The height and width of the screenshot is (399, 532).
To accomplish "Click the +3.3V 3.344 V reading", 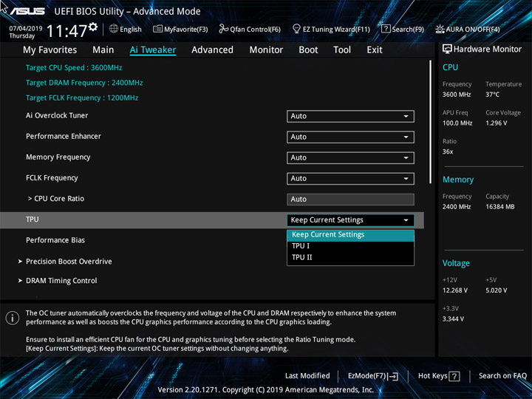I will 453,319.
